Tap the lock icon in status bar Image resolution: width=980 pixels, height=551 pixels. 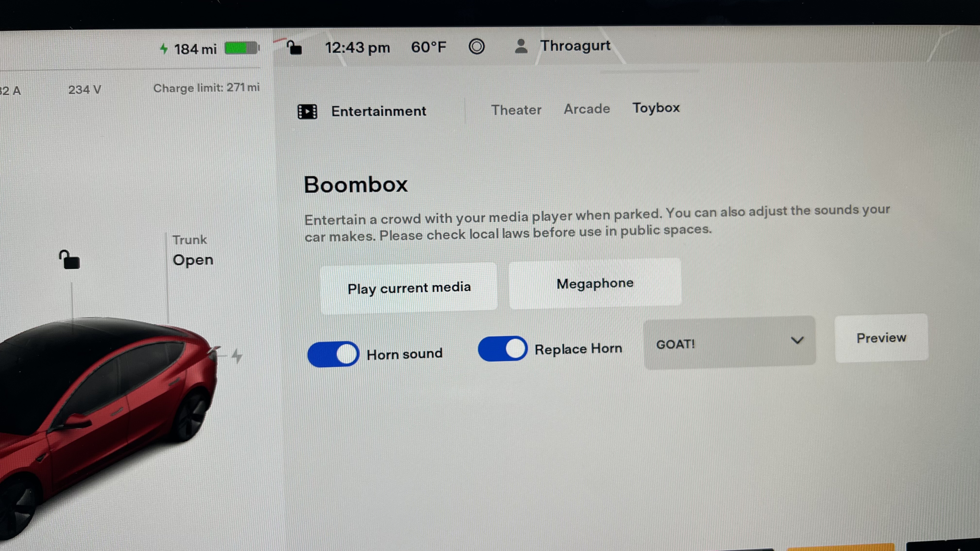(x=294, y=48)
